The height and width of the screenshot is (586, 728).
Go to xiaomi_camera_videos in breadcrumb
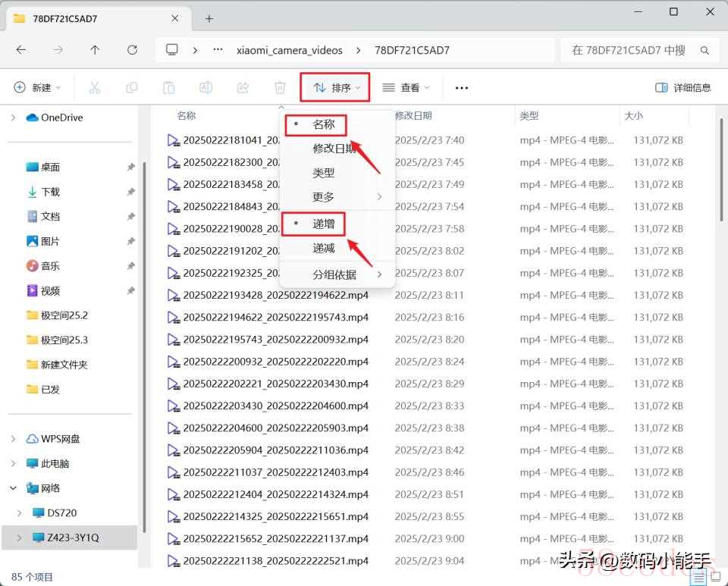(289, 50)
